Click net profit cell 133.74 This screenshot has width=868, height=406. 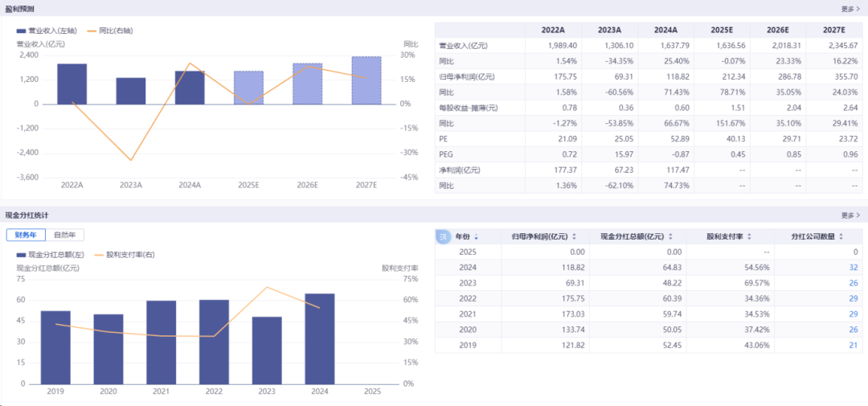[x=574, y=330]
